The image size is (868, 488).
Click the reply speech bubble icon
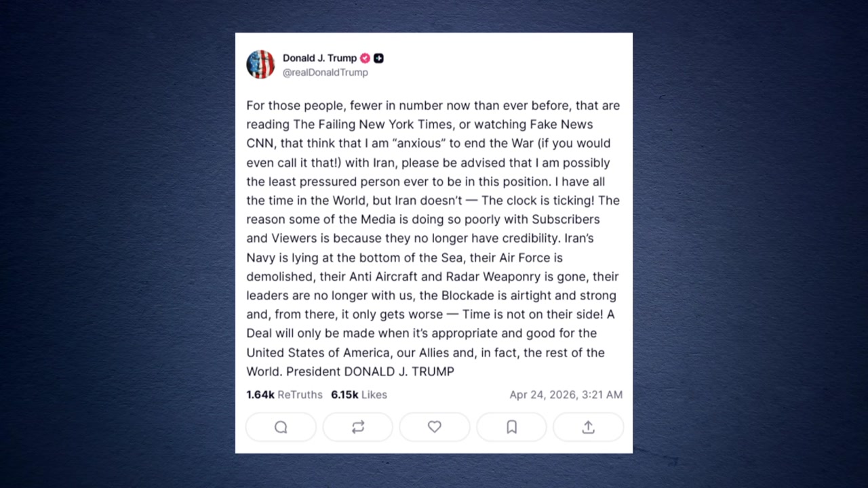click(281, 427)
